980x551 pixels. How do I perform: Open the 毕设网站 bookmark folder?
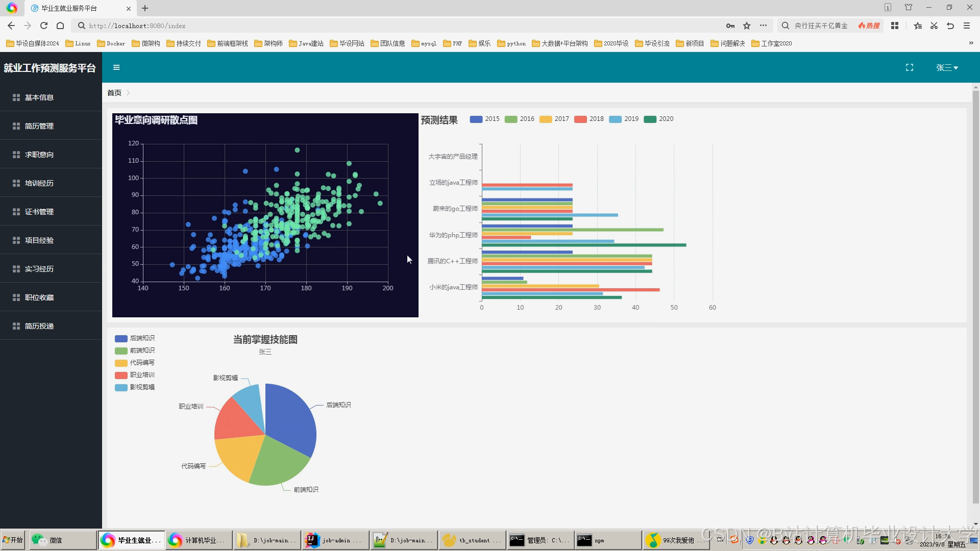click(x=347, y=43)
